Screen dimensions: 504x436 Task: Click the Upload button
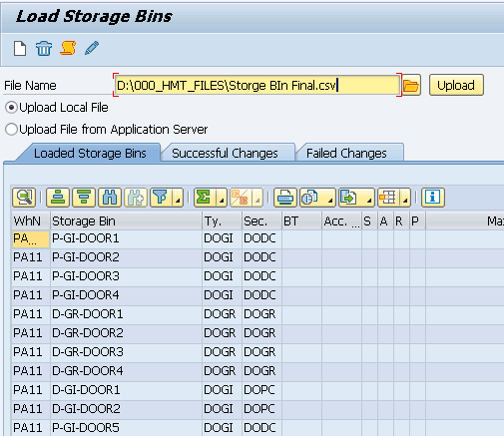(x=456, y=85)
